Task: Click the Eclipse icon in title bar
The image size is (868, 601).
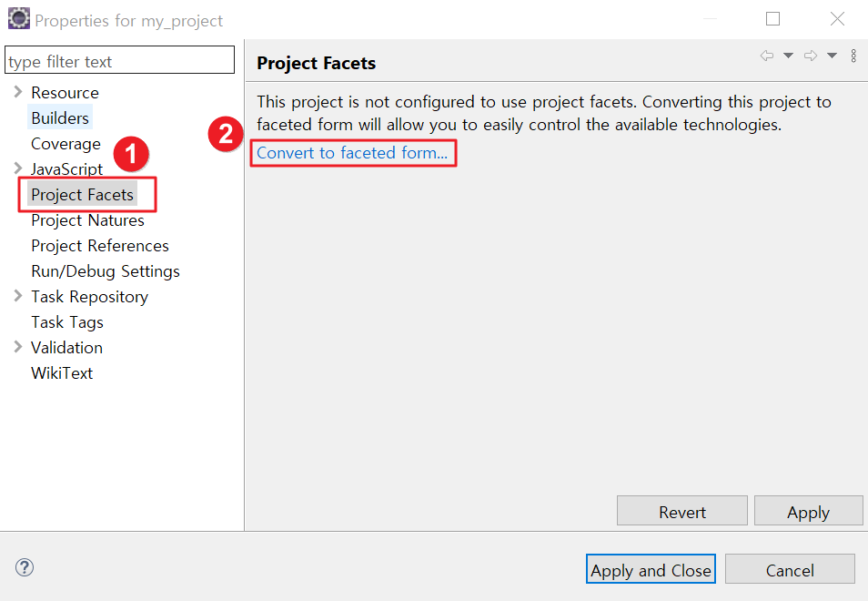Action: pyautogui.click(x=18, y=18)
